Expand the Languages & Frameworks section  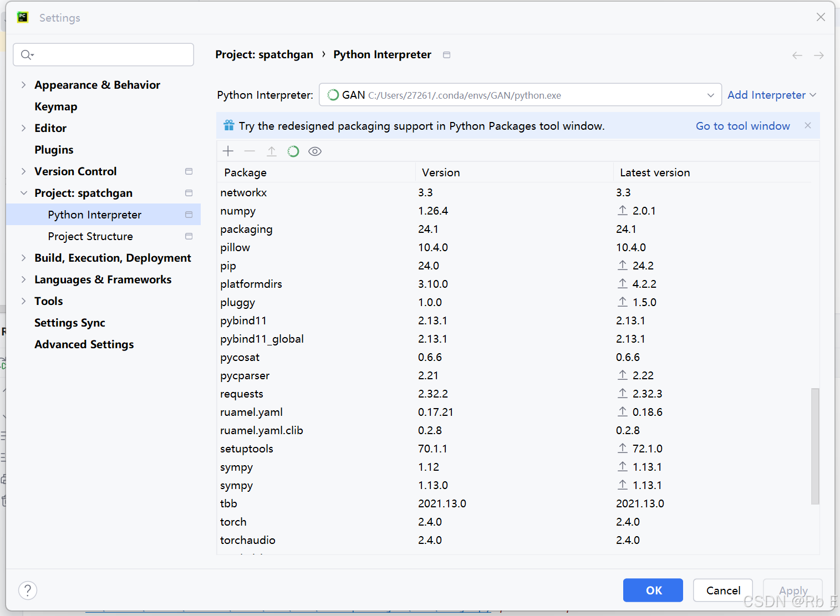[x=23, y=279]
